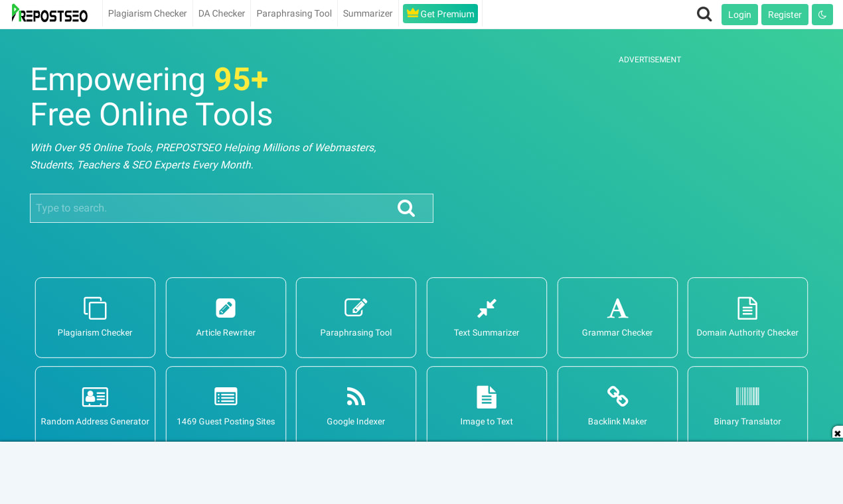
Task: Click the Backlink Maker chain icon
Action: pyautogui.click(x=617, y=397)
